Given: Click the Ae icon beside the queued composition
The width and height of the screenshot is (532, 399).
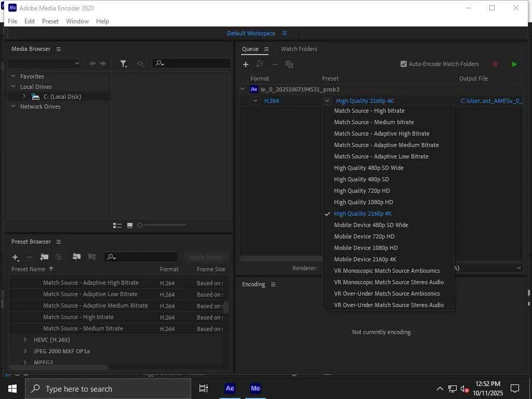Looking at the screenshot, I should (254, 89).
